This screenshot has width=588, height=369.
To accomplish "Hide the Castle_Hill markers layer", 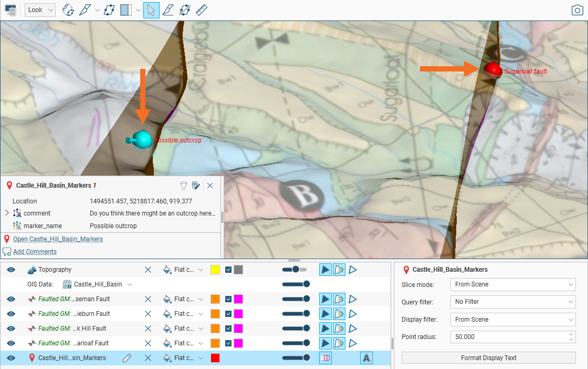I will pyautogui.click(x=11, y=358).
